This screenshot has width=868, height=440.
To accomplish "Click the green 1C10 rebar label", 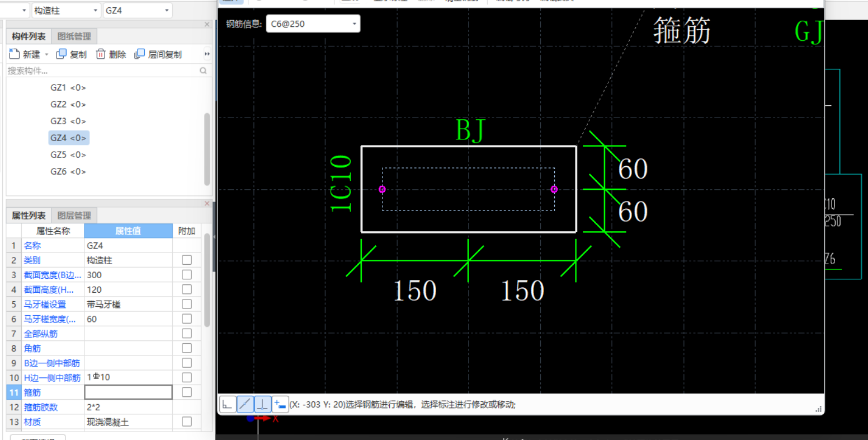I will [341, 184].
